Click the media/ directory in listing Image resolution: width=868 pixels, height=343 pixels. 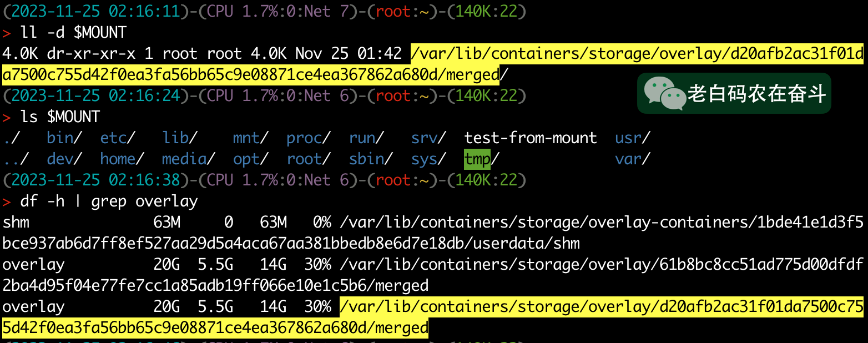[188, 159]
